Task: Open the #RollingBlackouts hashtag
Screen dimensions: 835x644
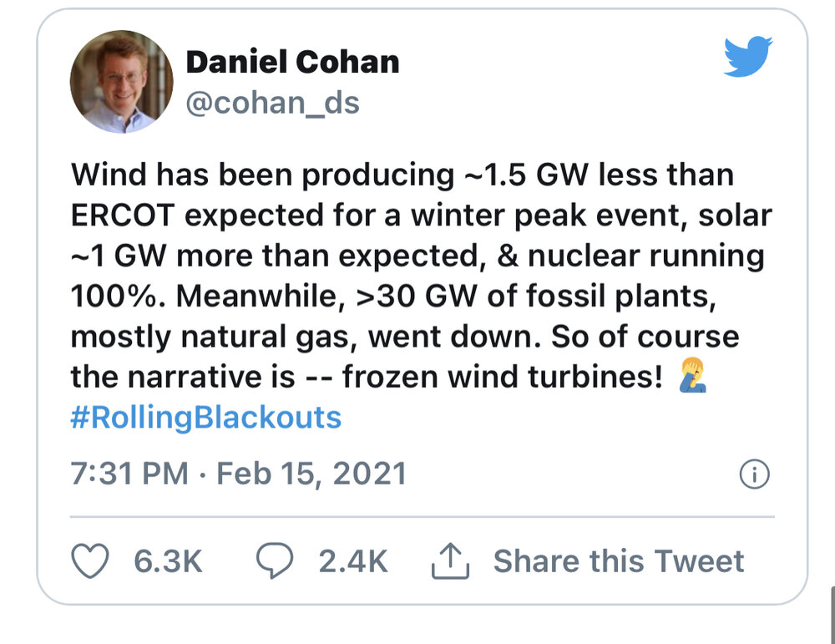Action: [205, 418]
